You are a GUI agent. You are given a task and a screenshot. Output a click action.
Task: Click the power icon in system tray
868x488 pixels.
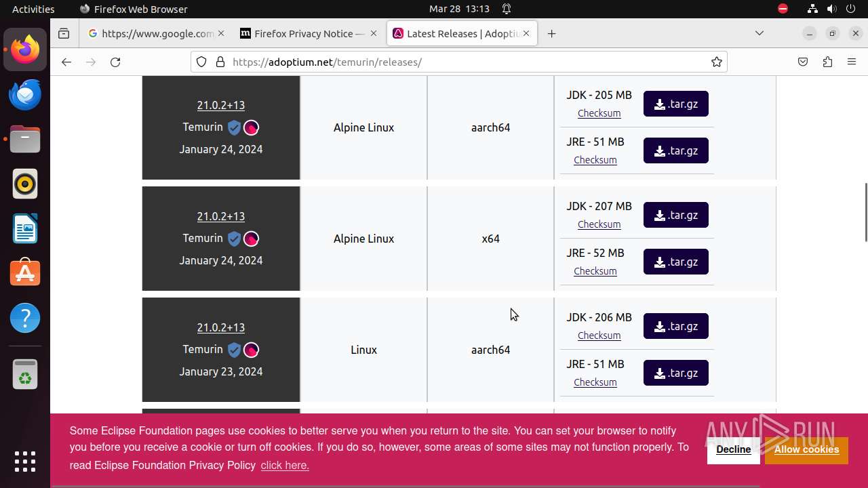pos(852,9)
